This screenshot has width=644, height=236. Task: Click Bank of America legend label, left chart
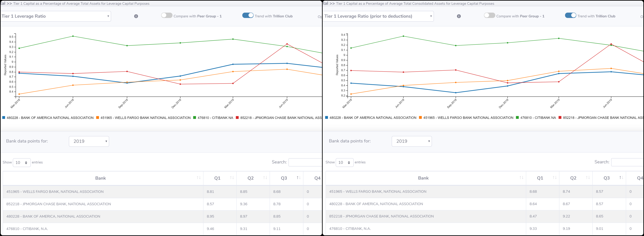[50, 118]
